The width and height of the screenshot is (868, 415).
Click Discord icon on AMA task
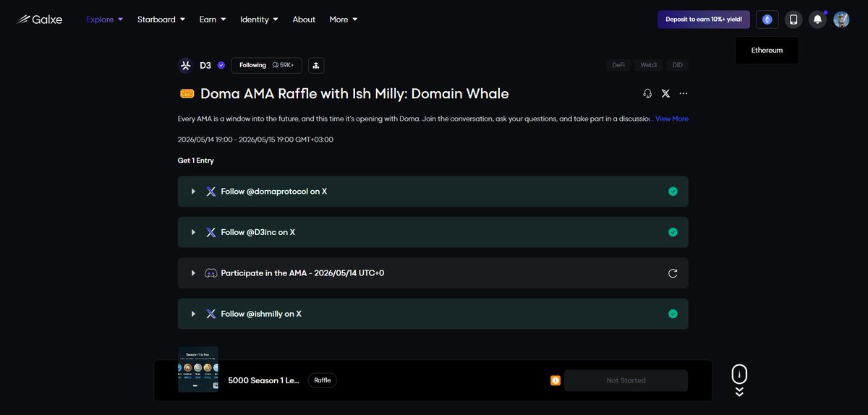tap(211, 273)
